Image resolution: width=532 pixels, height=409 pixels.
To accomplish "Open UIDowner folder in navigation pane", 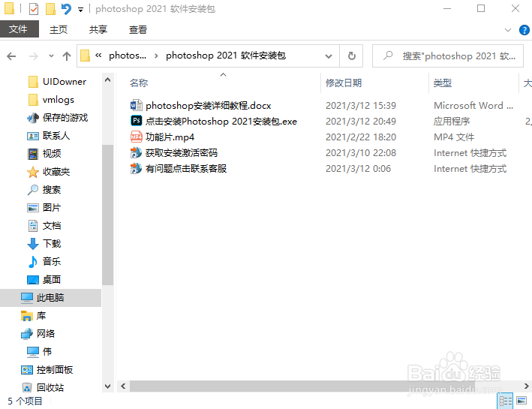I will click(x=65, y=82).
